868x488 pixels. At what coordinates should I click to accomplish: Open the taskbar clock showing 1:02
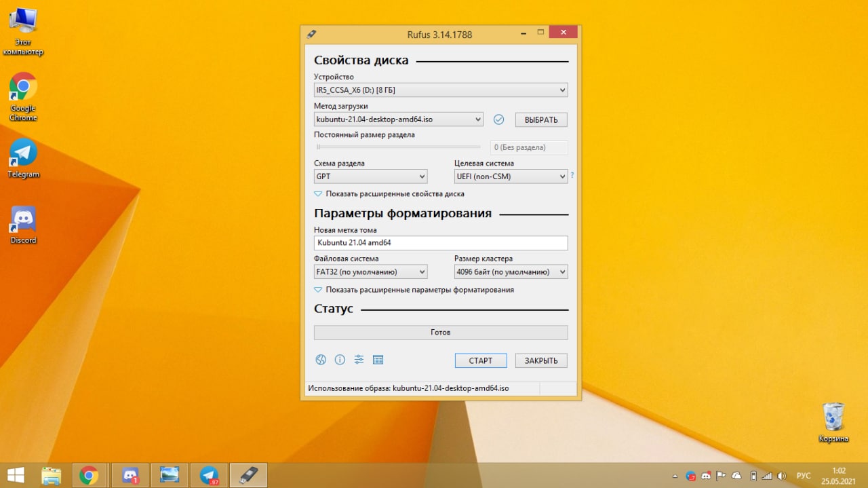click(x=840, y=475)
